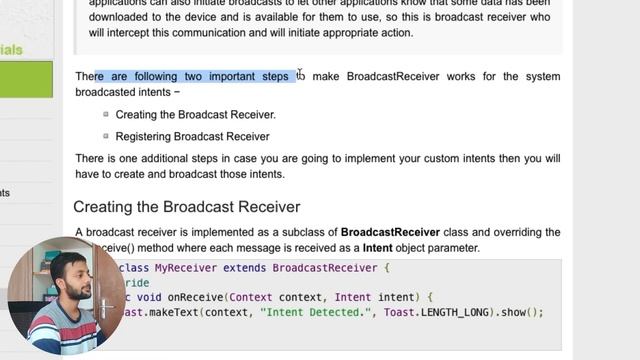Click the bold word 'Intent' in the paragraph
Screen dimensions: 640x360
378,248
